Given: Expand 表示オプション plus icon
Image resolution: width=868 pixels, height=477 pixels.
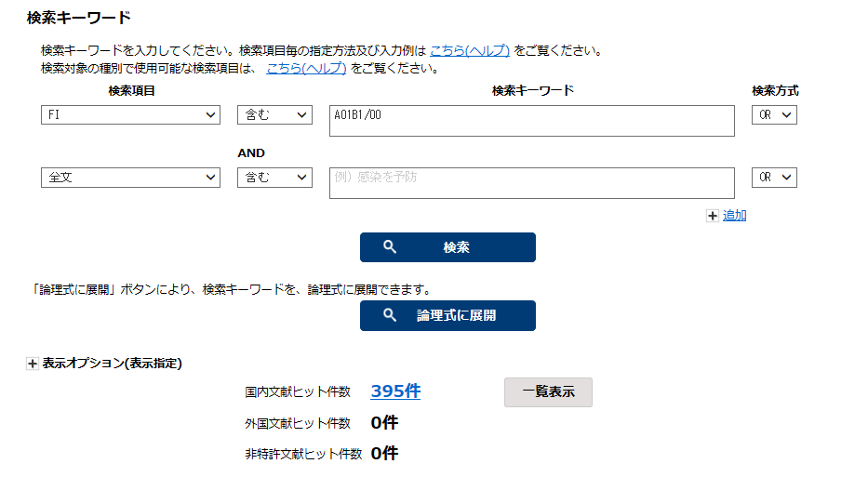Looking at the screenshot, I should (33, 364).
